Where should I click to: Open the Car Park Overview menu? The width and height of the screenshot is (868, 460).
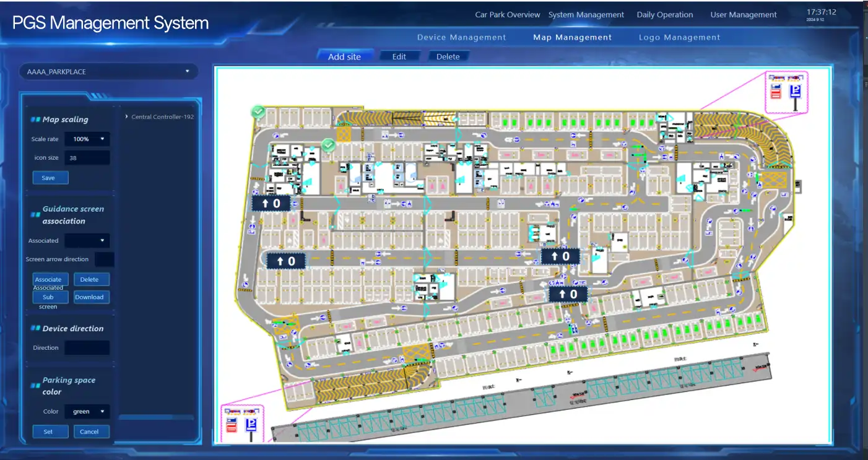508,15
